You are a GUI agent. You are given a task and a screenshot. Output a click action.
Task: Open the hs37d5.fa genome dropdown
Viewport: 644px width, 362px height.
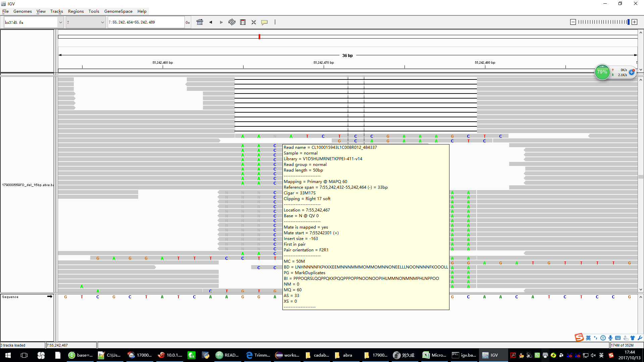[60, 22]
